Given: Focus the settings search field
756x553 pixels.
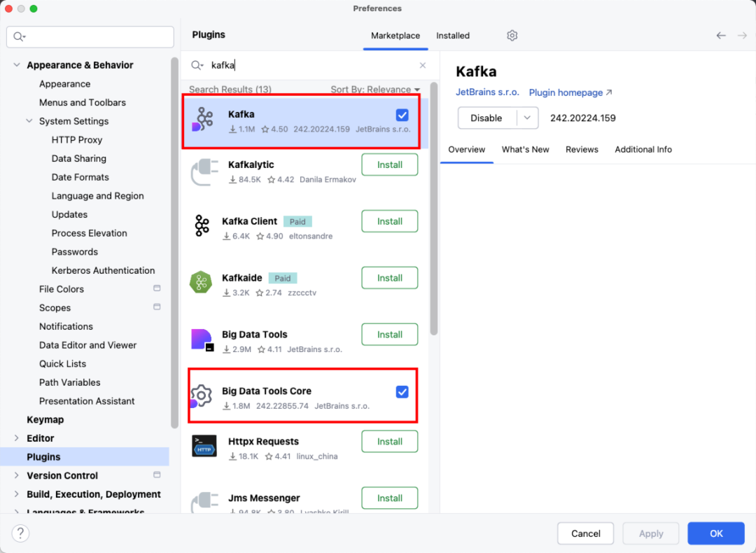Looking at the screenshot, I should (90, 36).
